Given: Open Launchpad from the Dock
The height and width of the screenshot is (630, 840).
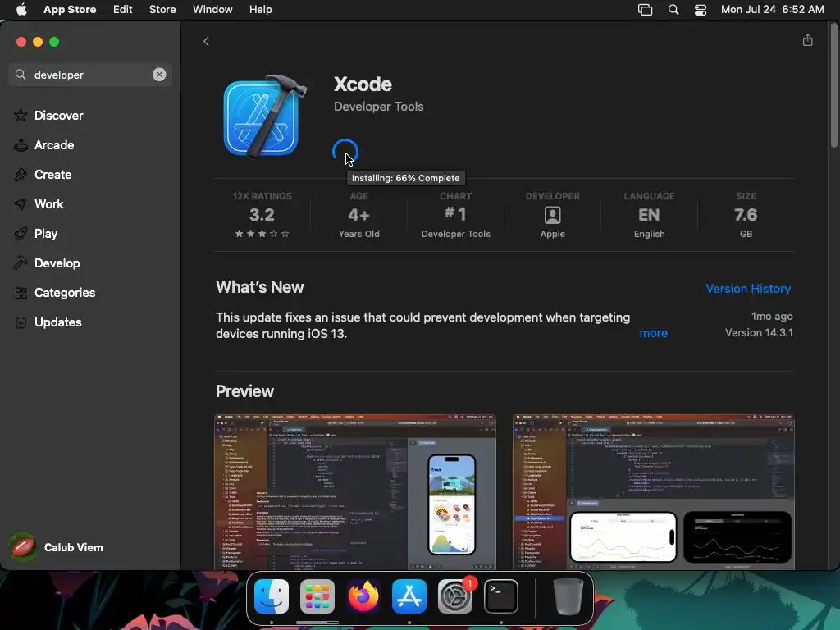Looking at the screenshot, I should click(317, 596).
